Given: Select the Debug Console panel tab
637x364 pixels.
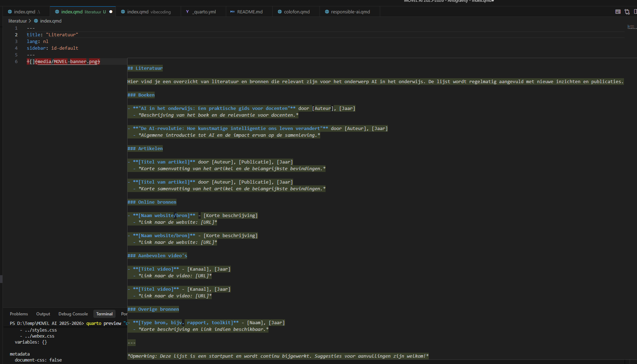Looking at the screenshot, I should click(x=73, y=314).
